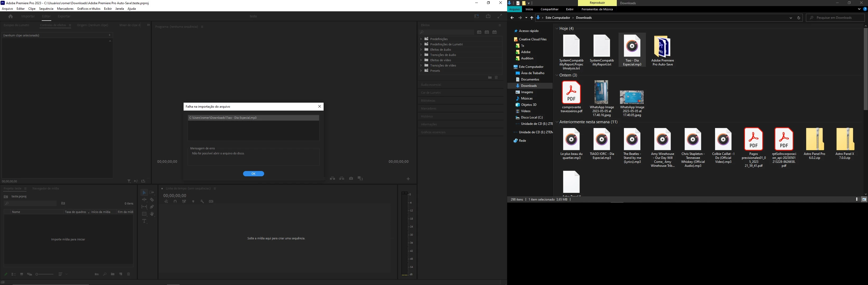Click the trash icon in Project panel
The height and width of the screenshot is (285, 868).
click(128, 274)
